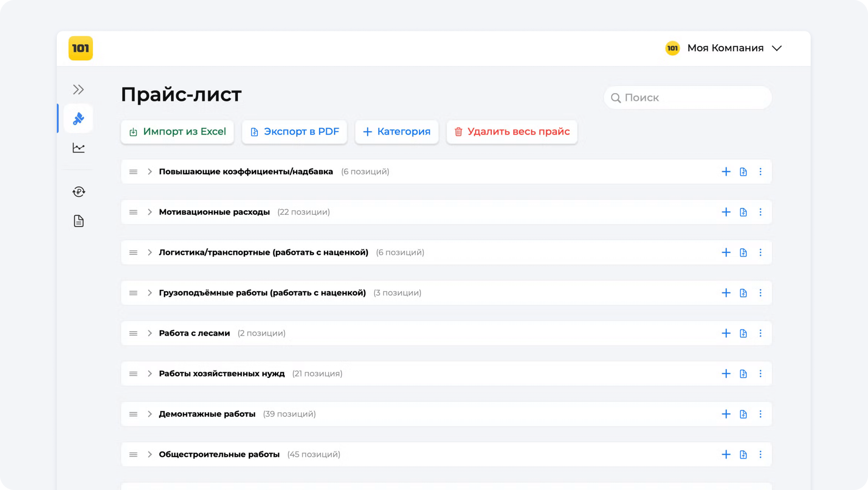
Task: Click the yellow 101 logo
Action: click(81, 48)
